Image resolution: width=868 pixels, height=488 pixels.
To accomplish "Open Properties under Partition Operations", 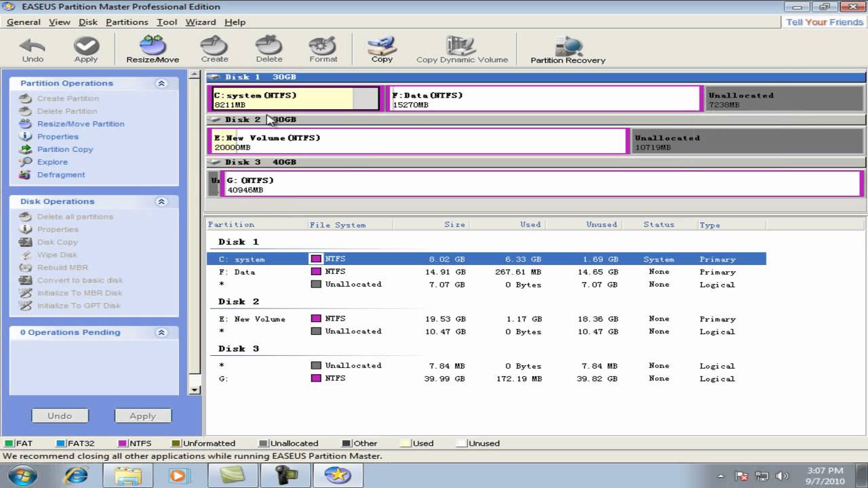I will point(58,137).
